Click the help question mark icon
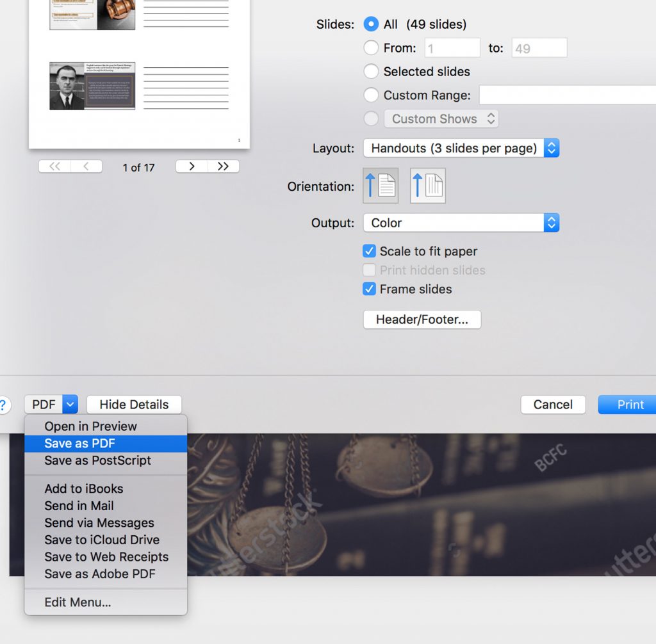Image resolution: width=656 pixels, height=644 pixels. pos(3,405)
